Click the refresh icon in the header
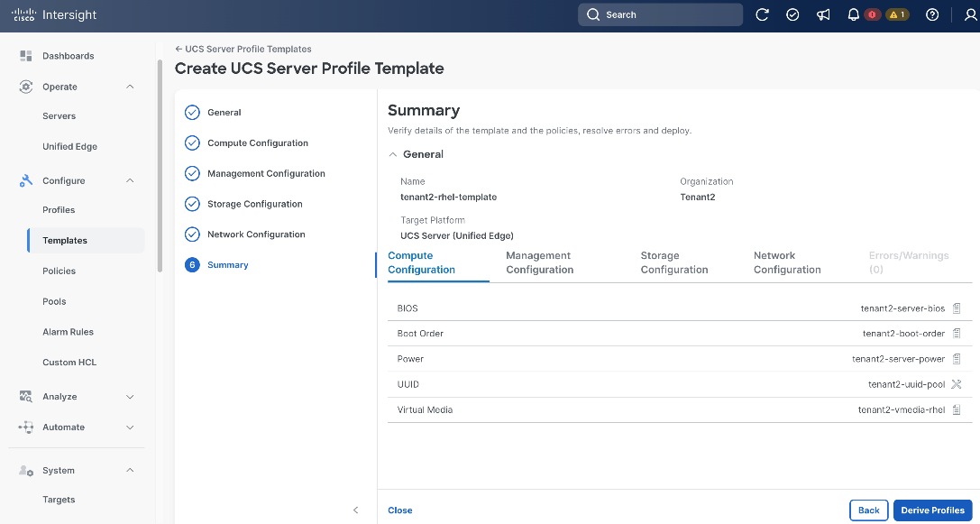 click(762, 15)
